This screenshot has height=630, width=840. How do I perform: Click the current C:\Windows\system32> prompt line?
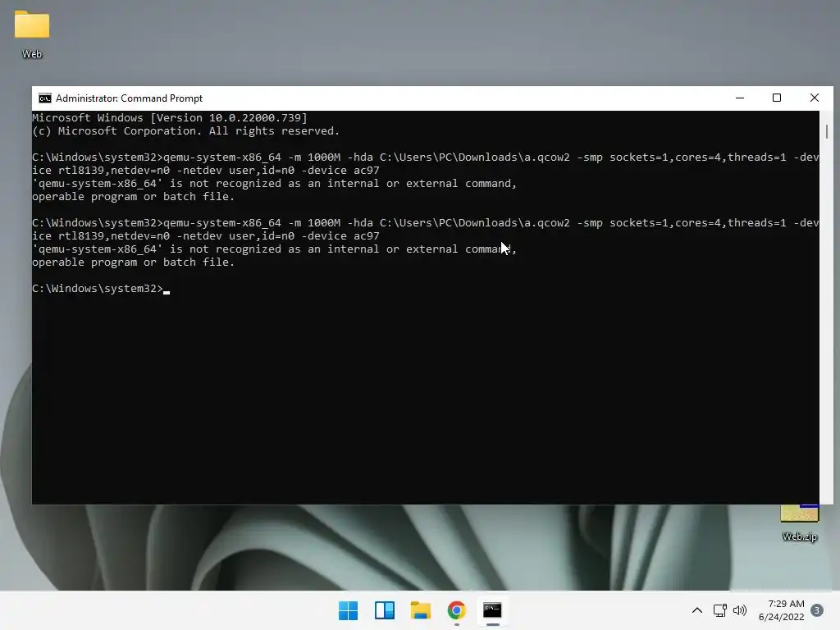(101, 289)
